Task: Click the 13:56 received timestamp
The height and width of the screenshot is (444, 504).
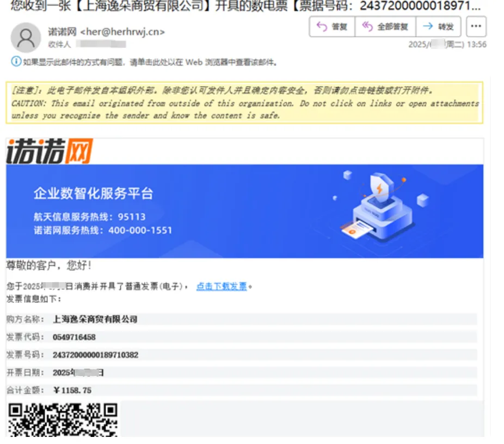Action: click(x=476, y=45)
